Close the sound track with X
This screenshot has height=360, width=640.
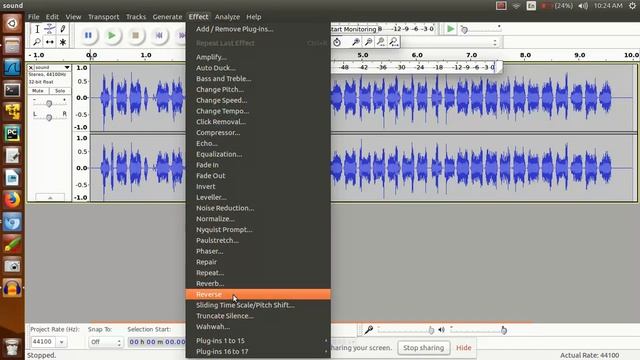click(31, 67)
